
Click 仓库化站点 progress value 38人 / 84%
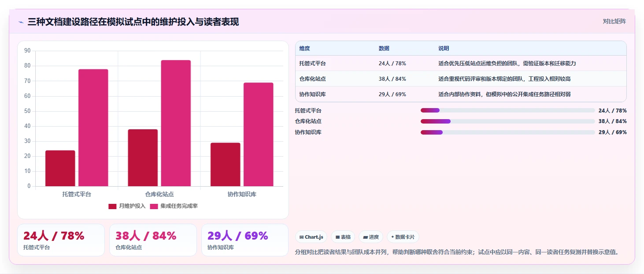coord(612,121)
